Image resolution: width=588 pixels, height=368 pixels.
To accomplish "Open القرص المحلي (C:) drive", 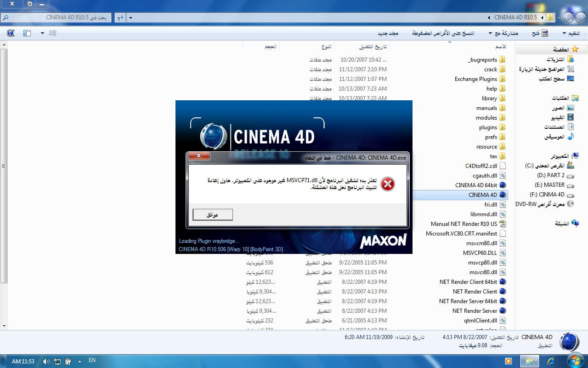I will (x=544, y=166).
